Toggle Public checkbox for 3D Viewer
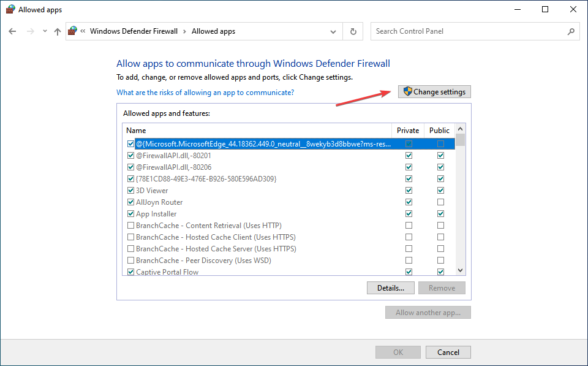Screen dimensions: 588x366 click(440, 190)
